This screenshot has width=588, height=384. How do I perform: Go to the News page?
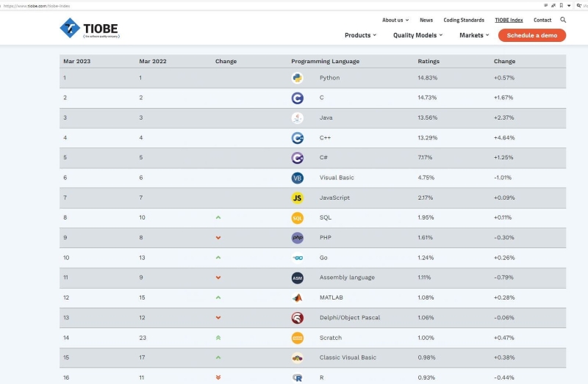click(x=426, y=20)
